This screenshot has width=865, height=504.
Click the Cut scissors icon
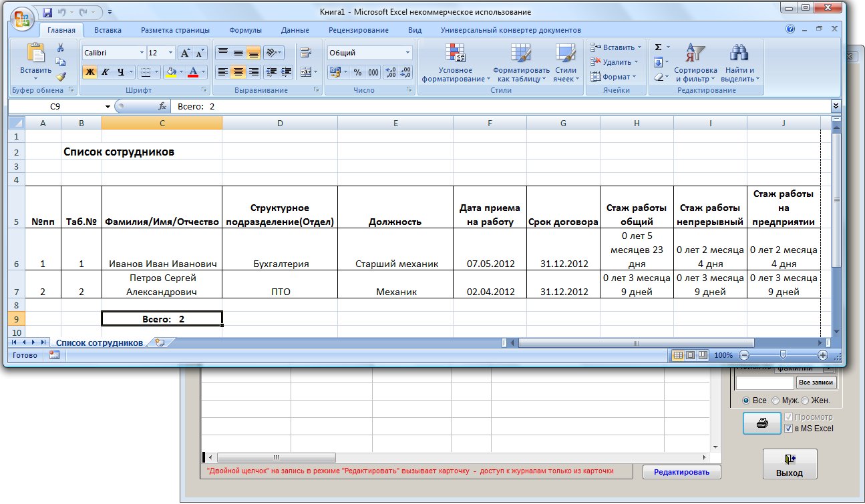[x=61, y=47]
